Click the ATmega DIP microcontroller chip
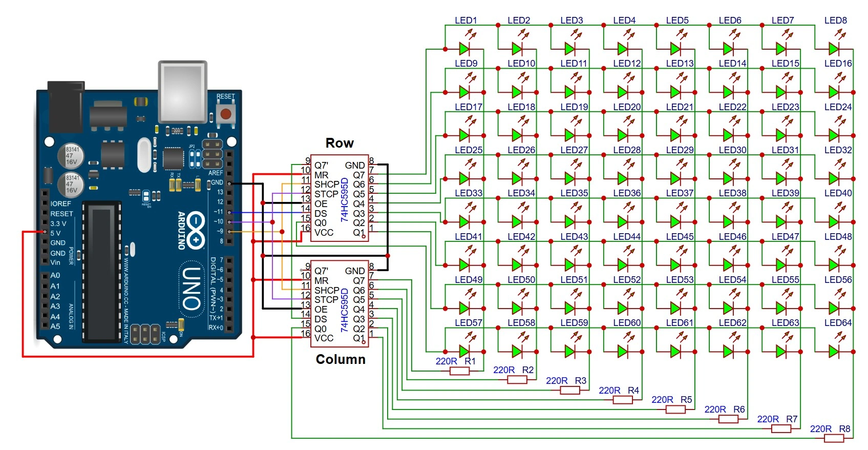 tap(101, 272)
